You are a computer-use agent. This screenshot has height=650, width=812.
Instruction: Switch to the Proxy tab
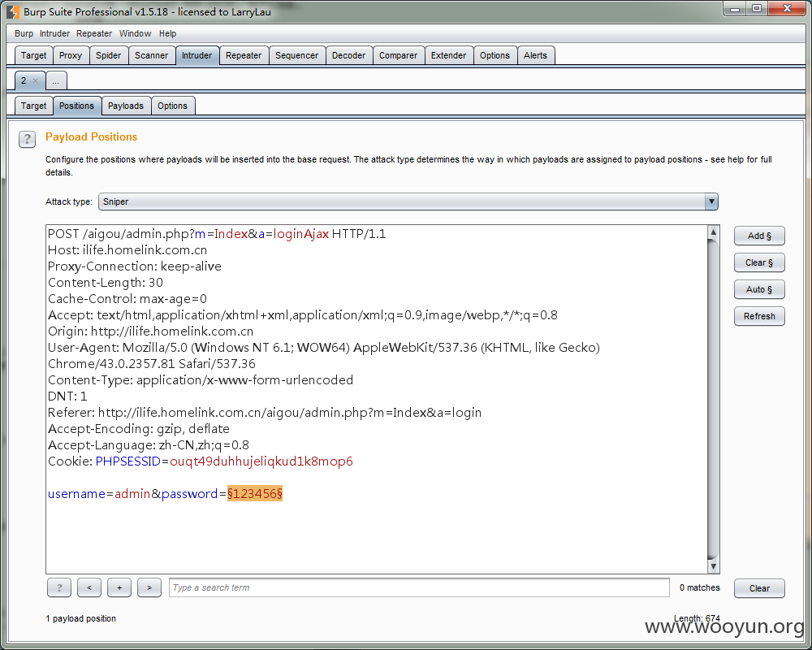point(71,55)
